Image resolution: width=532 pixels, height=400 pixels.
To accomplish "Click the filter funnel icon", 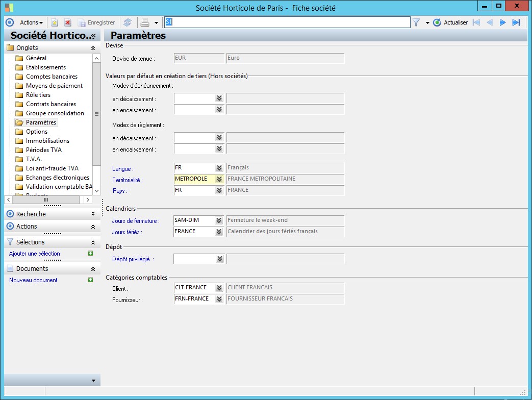I will [416, 23].
